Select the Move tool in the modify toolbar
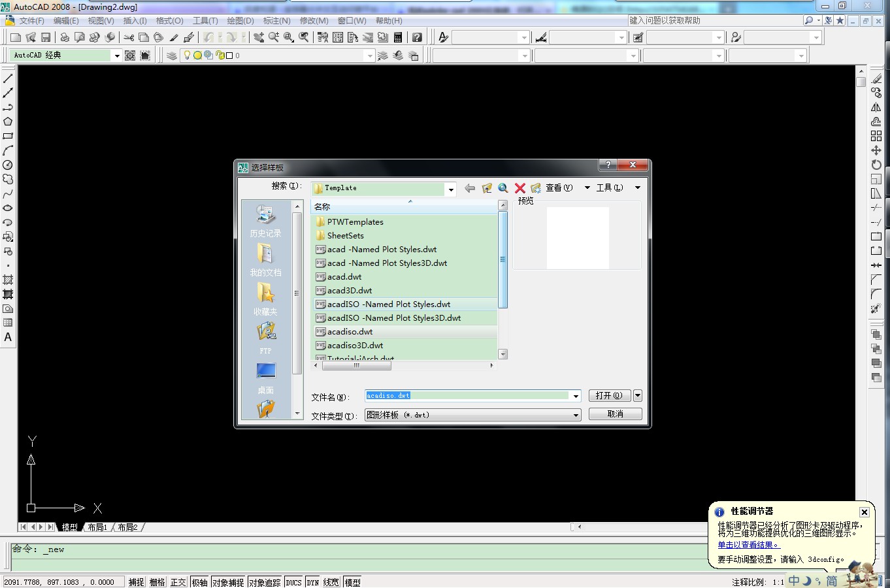 tap(876, 150)
